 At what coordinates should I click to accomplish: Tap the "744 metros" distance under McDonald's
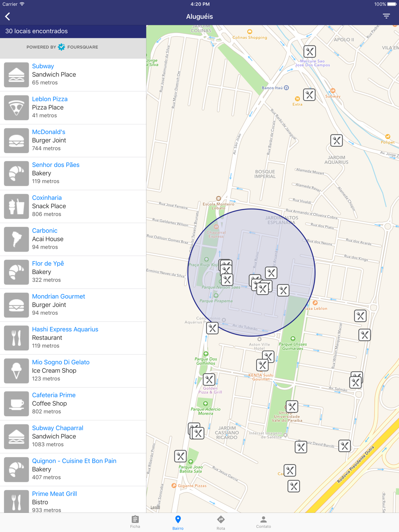click(x=46, y=148)
